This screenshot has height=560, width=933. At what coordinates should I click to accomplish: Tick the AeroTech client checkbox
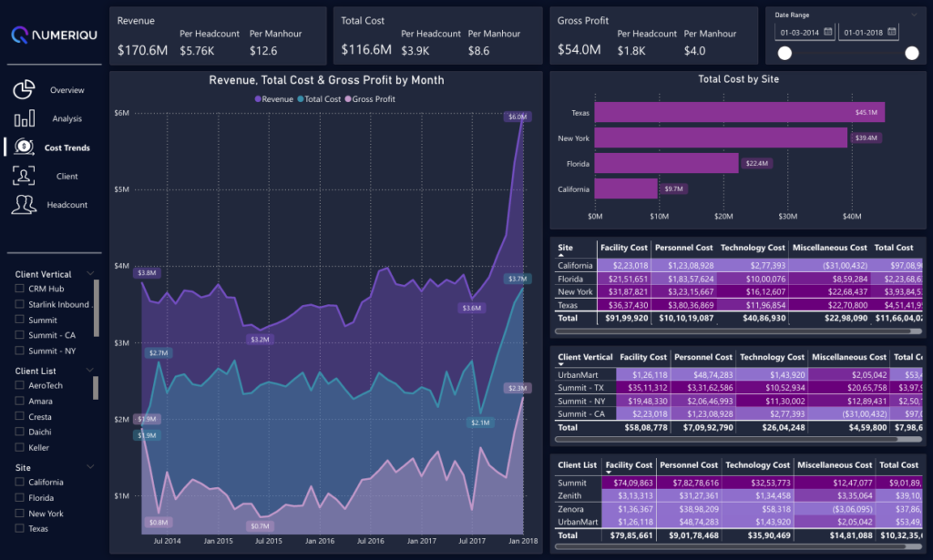tap(20, 386)
